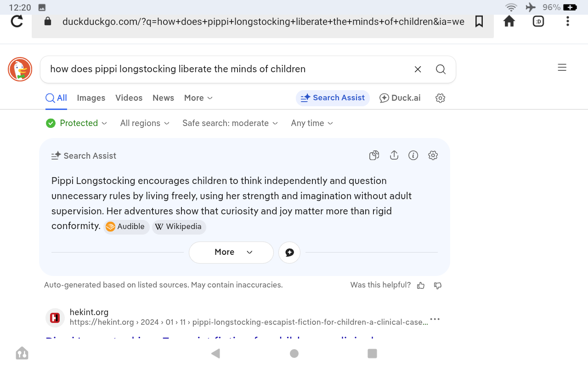
Task: Open the tab switcher icon
Action: 538,21
